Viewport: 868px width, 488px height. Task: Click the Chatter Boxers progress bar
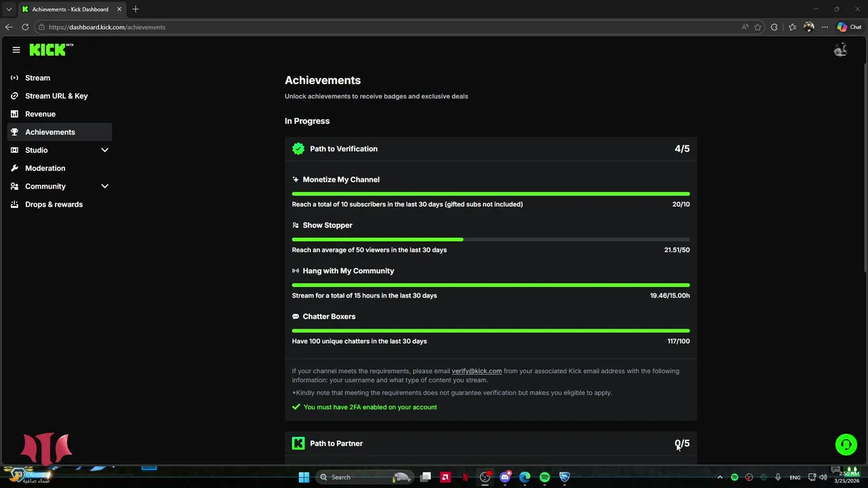click(491, 331)
